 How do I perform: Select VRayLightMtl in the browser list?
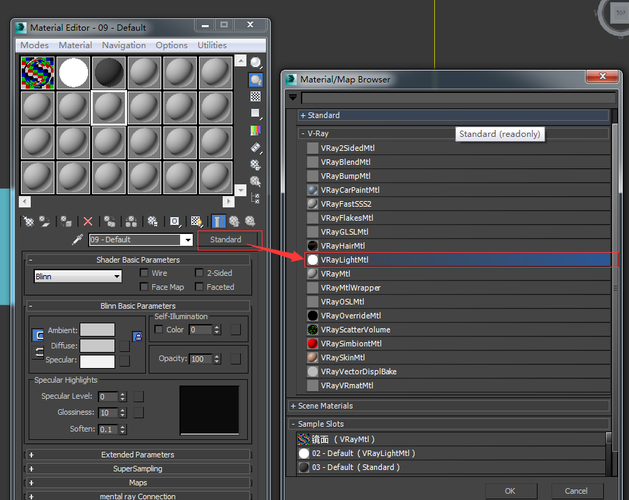[x=345, y=259]
